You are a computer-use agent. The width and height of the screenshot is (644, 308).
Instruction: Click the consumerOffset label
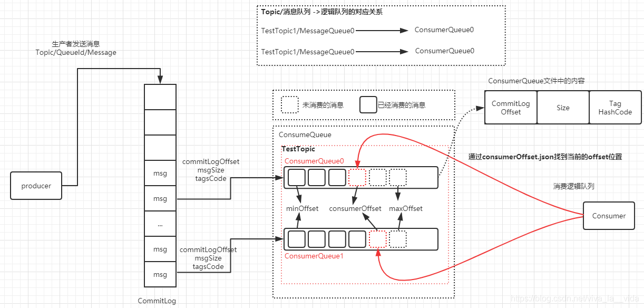pos(355,208)
